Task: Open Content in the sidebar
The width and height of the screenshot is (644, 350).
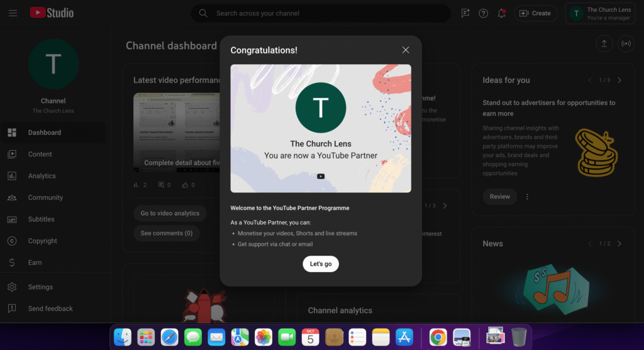Action: pyautogui.click(x=40, y=154)
